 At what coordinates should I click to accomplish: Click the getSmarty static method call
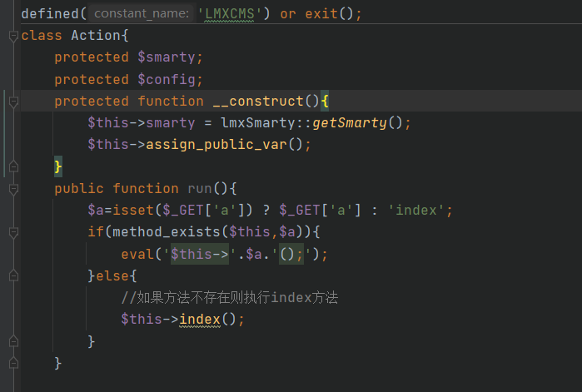350,122
